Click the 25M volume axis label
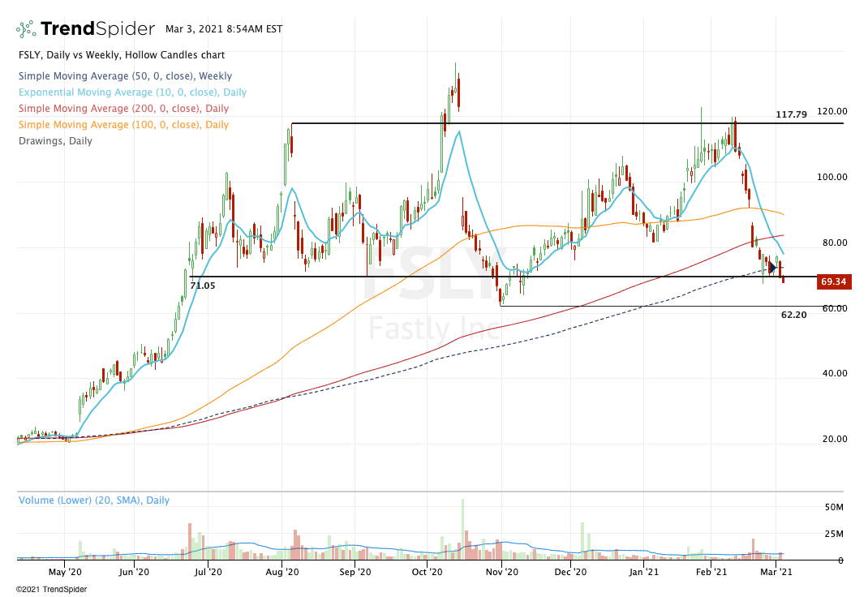The height and width of the screenshot is (597, 868). 834,534
